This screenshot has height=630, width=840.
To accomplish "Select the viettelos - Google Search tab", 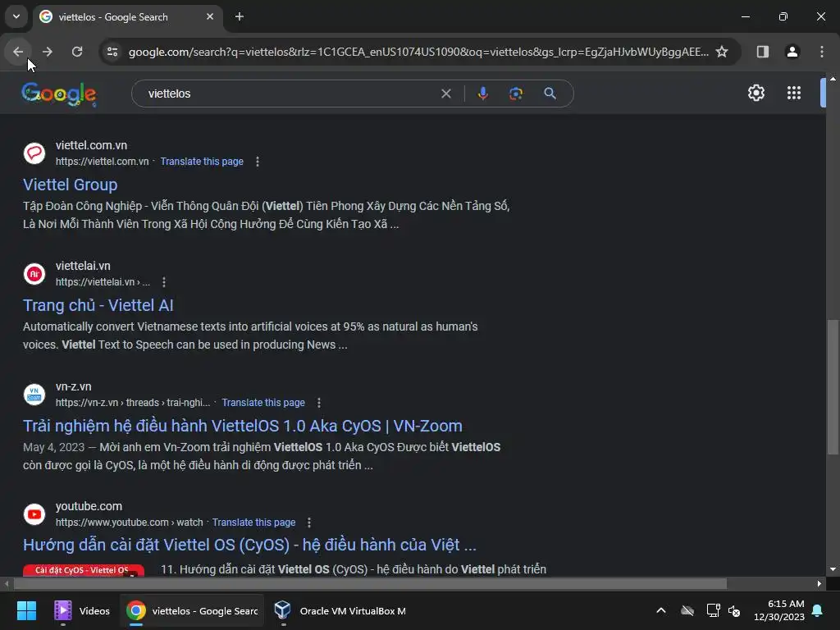I will [x=127, y=16].
